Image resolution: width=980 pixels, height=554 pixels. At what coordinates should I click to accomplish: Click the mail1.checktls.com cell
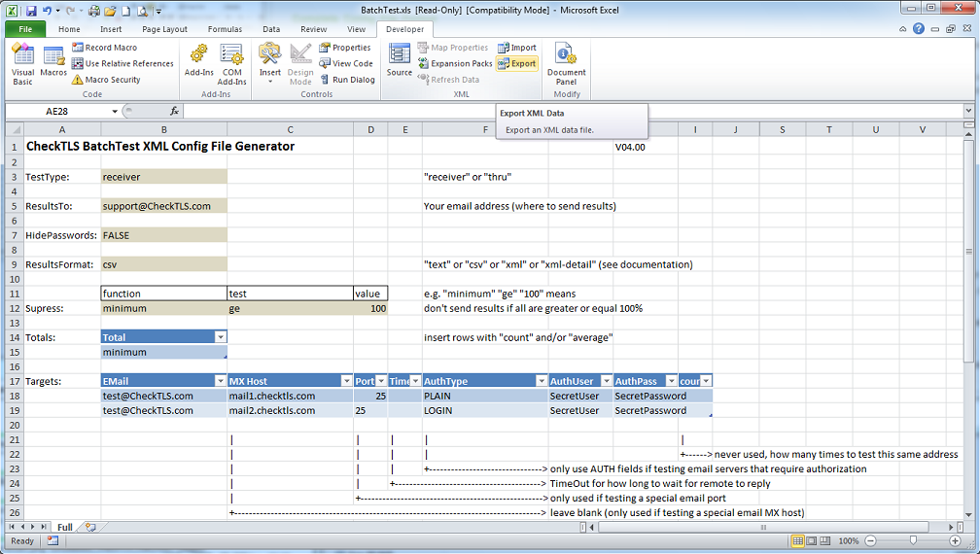(x=290, y=396)
